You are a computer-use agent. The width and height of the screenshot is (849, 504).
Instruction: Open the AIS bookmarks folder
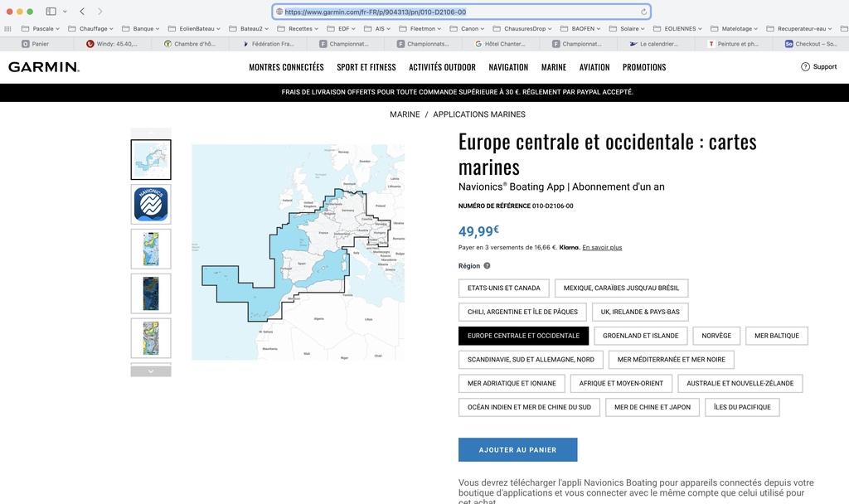(377, 29)
